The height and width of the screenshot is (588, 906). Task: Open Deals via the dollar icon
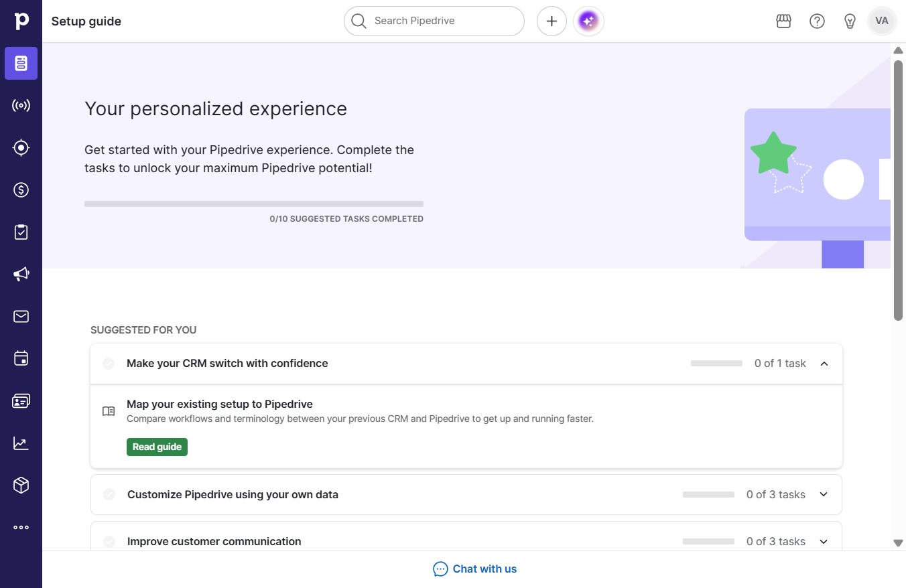pos(21,190)
